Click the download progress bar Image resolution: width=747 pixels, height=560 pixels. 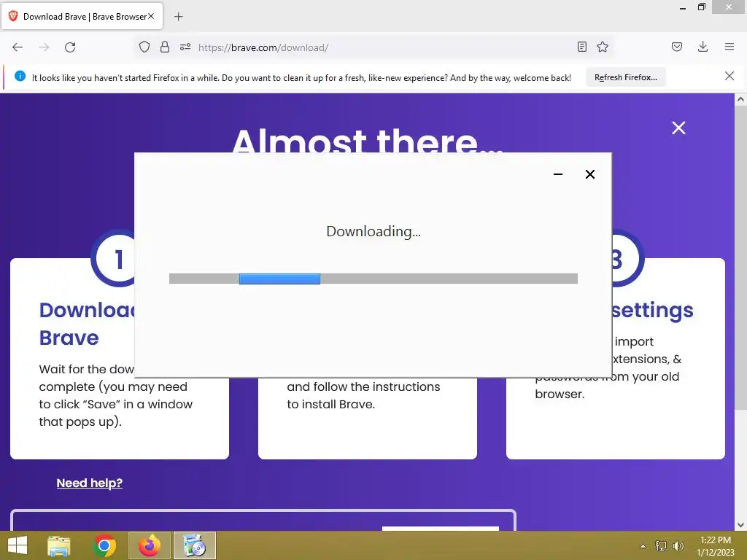pos(373,279)
